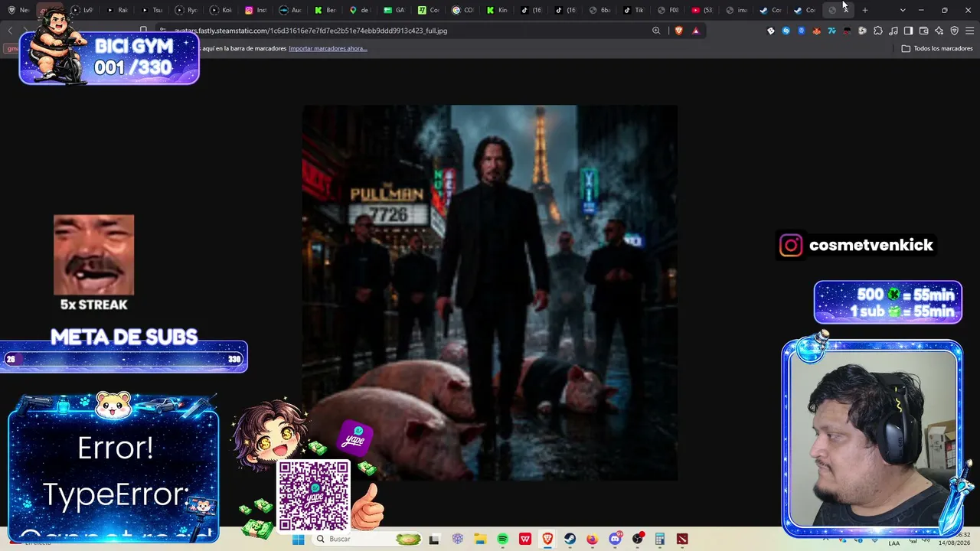
Task: Switch to the Google 'CO' tab
Action: click(462, 10)
